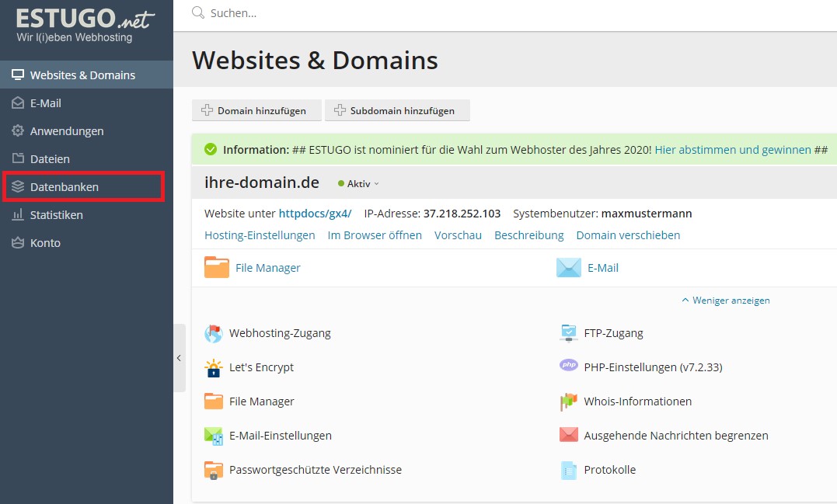Go to Statistiken in the sidebar

coord(56,215)
